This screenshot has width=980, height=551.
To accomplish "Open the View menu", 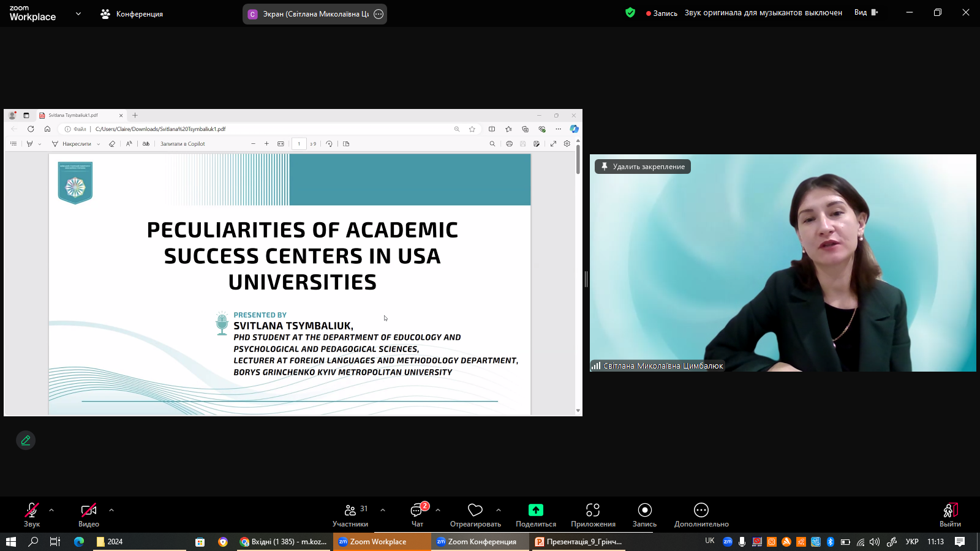I will pyautogui.click(x=865, y=13).
